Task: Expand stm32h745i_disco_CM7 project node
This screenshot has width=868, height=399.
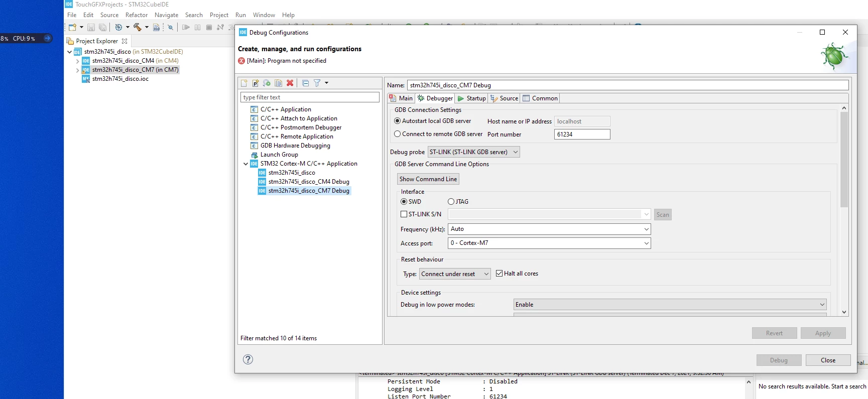Action: click(77, 70)
